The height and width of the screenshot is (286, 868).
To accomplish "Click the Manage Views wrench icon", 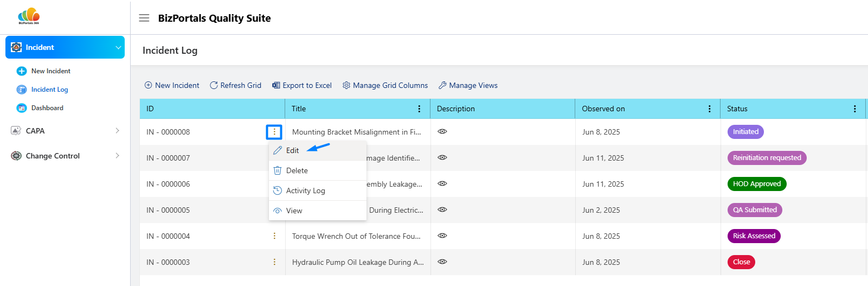I will [x=442, y=85].
